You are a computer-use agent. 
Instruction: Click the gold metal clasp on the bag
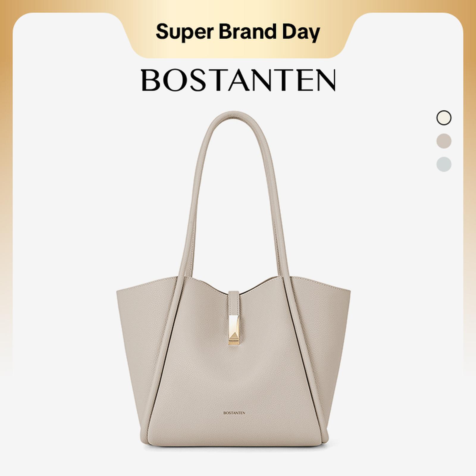pyautogui.click(x=234, y=330)
